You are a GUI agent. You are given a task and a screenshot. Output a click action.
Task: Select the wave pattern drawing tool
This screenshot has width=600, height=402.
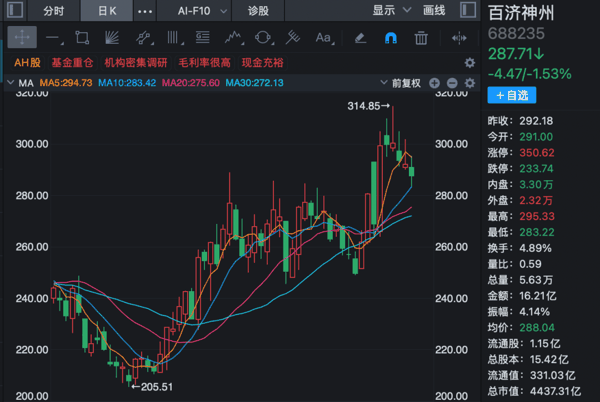click(233, 38)
